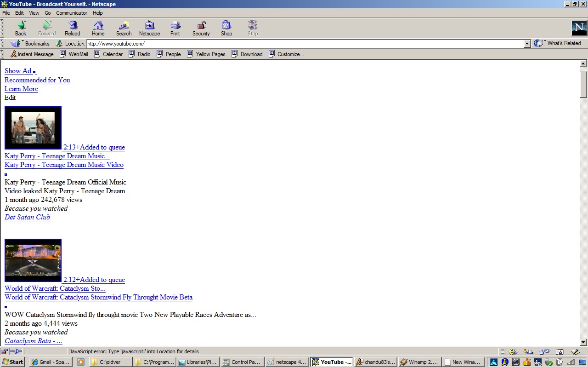Viewport: 588px width, 368px height.
Task: Open Navigator from the component bar
Action: click(513, 352)
